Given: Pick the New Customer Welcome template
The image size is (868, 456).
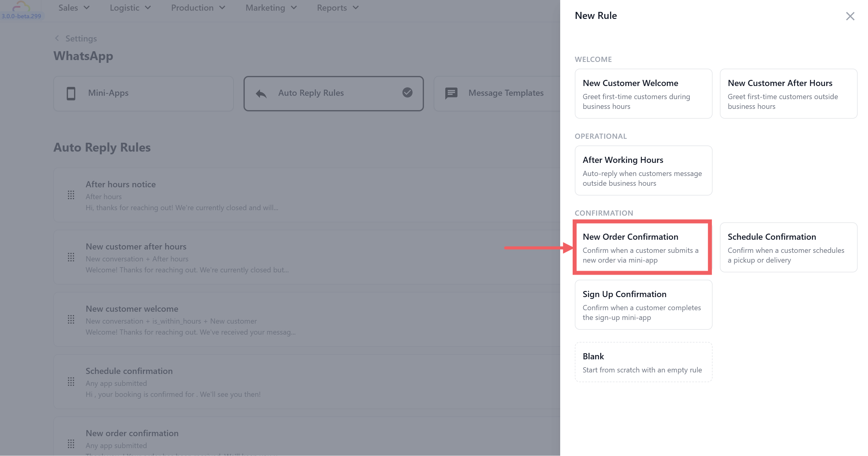Looking at the screenshot, I should (x=643, y=94).
